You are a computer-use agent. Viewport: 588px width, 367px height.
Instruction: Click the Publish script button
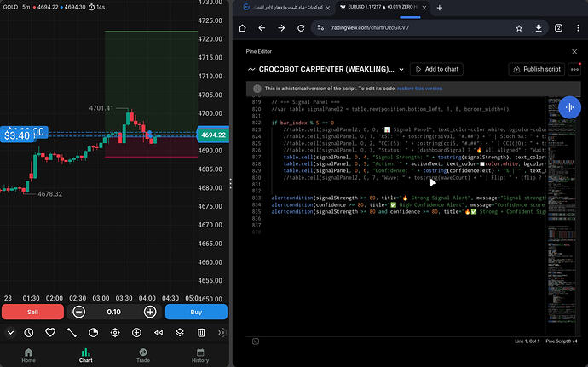tap(537, 69)
